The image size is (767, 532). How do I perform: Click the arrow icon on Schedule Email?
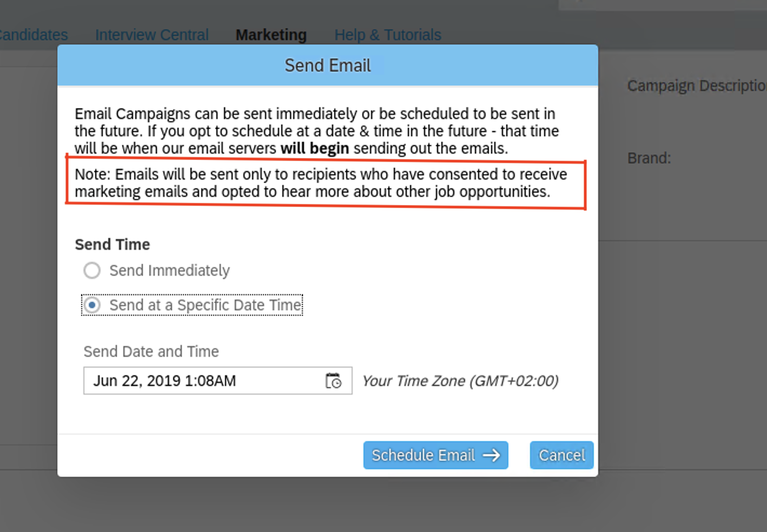pyautogui.click(x=491, y=455)
